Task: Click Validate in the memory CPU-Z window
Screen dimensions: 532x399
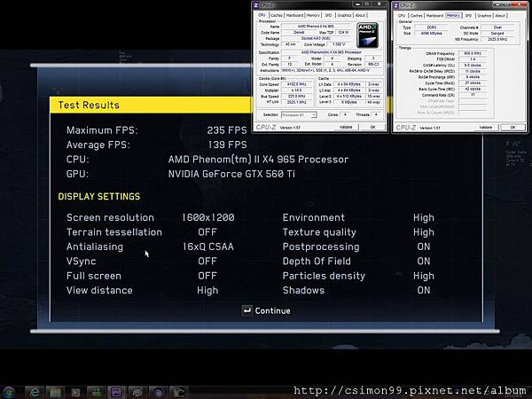Action: tap(486, 127)
